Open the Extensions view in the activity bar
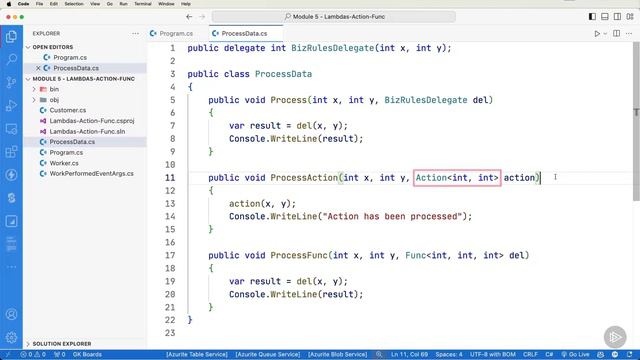Screen dimensions: 640x360 point(11,152)
